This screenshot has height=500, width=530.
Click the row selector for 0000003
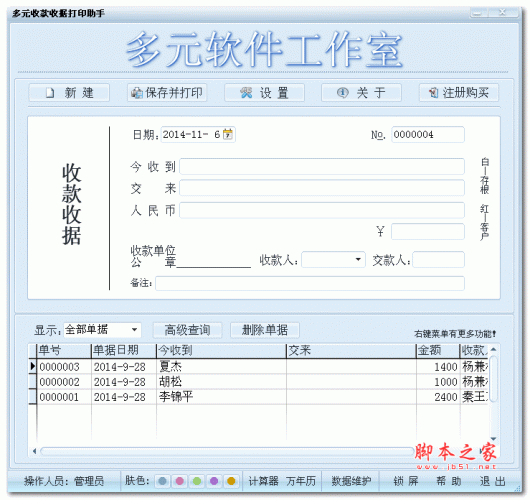[33, 366]
